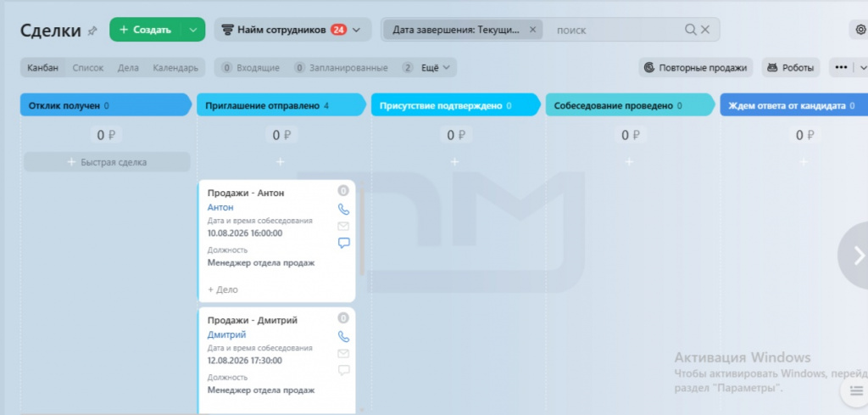This screenshot has width=868, height=415.
Task: Switch to the Календарь view tab
Action: pyautogui.click(x=175, y=68)
